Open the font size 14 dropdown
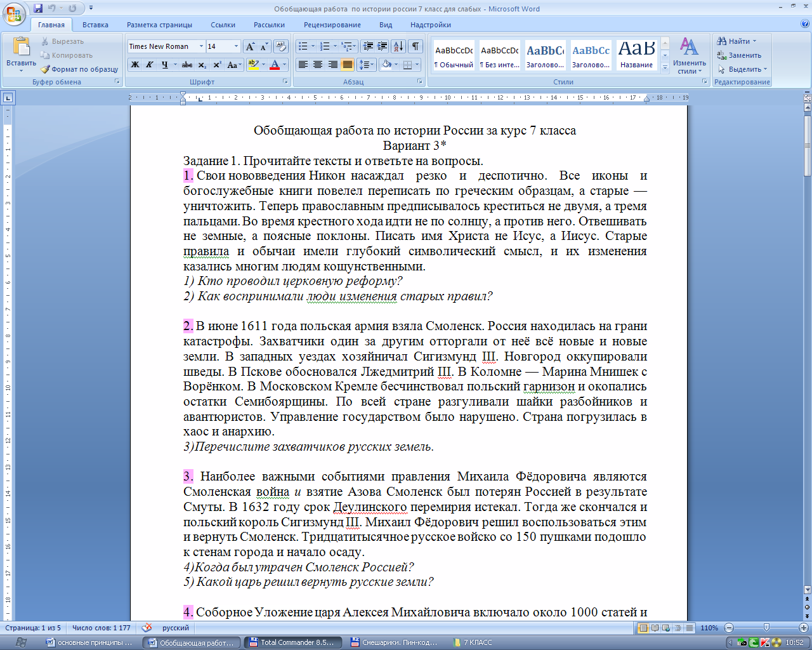The image size is (812, 650). 236,46
